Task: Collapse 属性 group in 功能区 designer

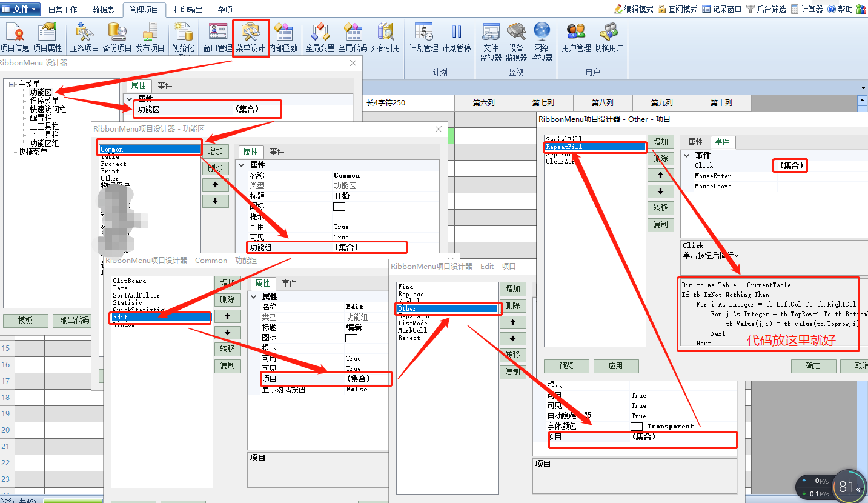Action: (x=242, y=165)
